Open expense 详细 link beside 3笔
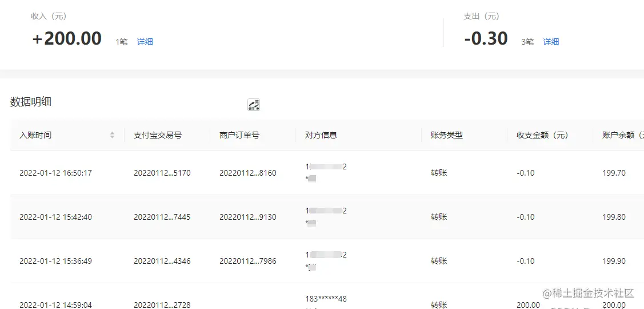Viewport: 644px width, 309px height. [x=551, y=42]
